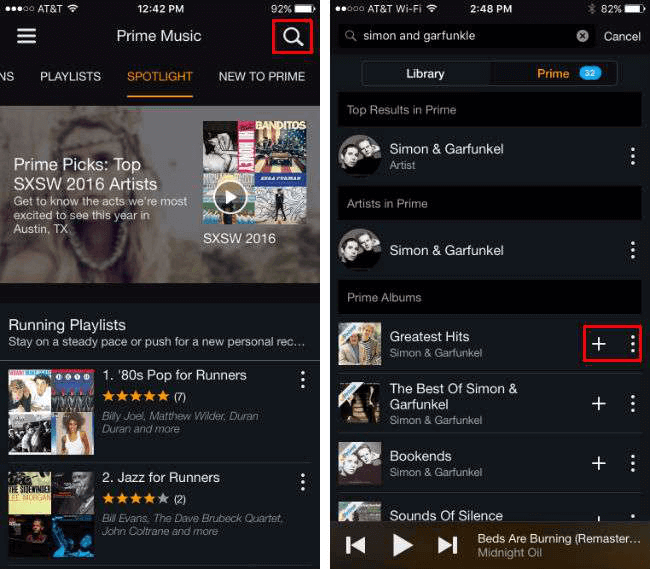Viewport: 650px width, 569px height.
Task: Open more options for The Best Of Simon & Garfunkel
Action: coord(633,404)
